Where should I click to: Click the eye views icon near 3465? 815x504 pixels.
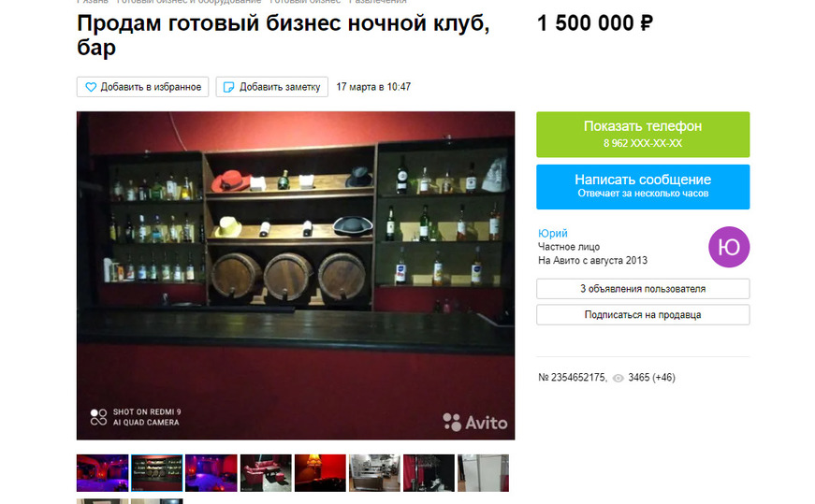tap(618, 378)
